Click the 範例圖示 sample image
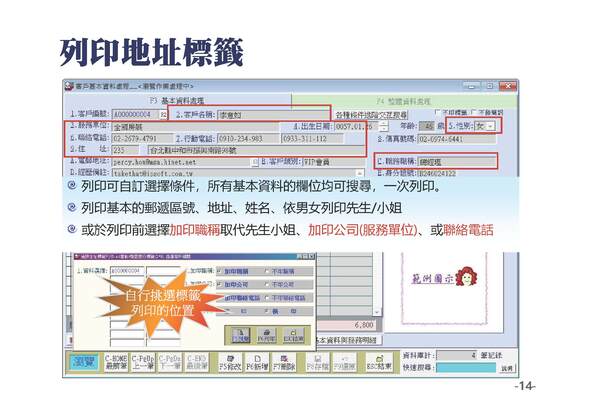The width and height of the screenshot is (590, 417). point(445,277)
